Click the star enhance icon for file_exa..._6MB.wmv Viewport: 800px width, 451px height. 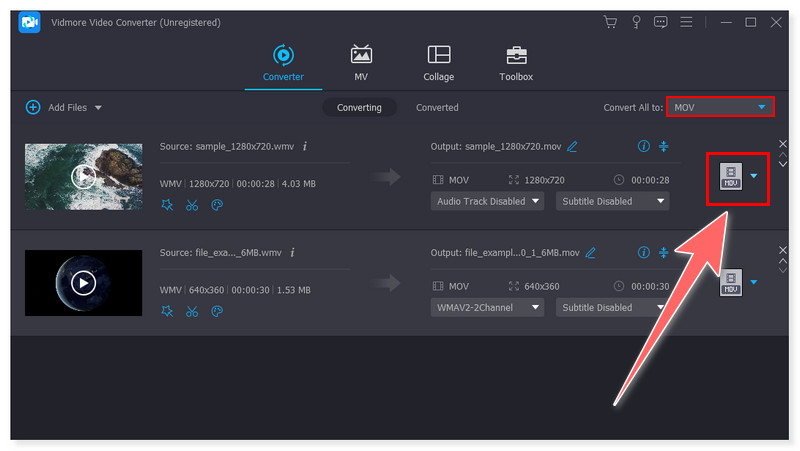point(167,312)
